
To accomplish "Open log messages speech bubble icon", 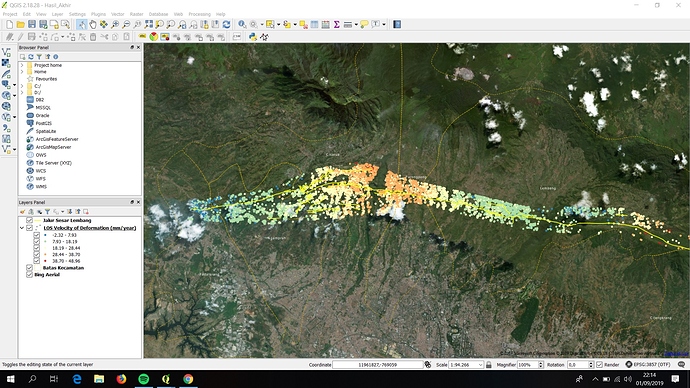I will tap(682, 364).
